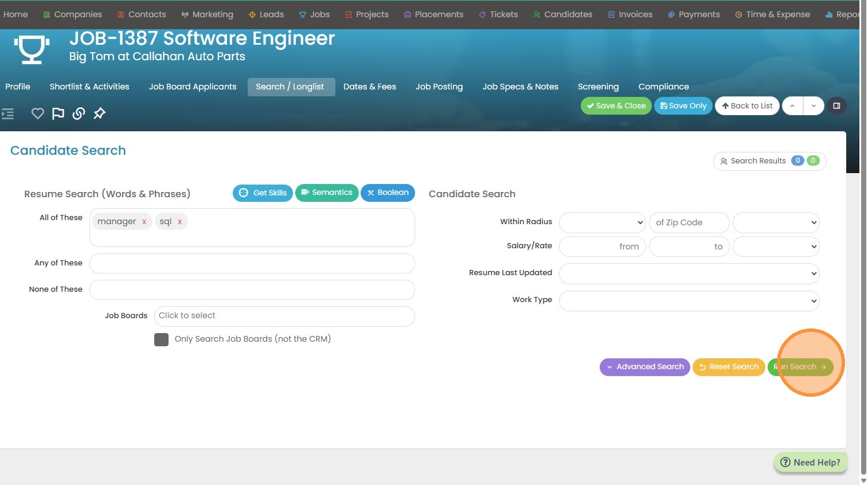
Task: Open the Candidates menu item
Action: coord(562,14)
